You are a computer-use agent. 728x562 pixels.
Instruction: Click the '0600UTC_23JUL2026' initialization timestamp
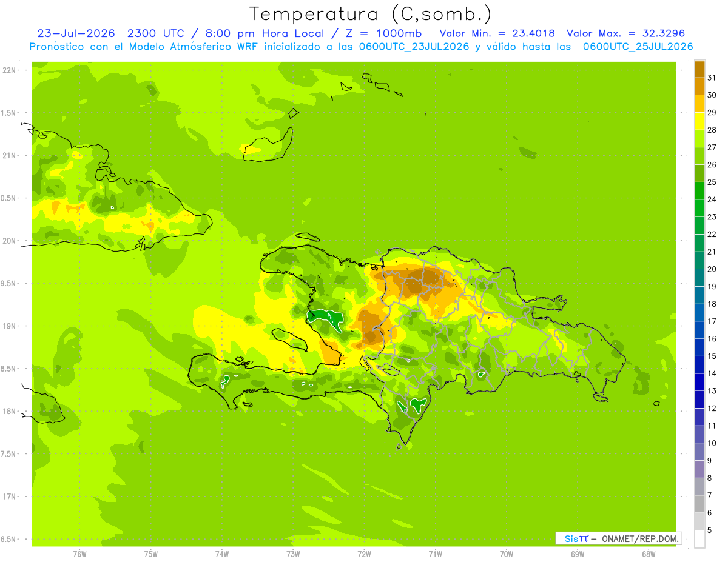pos(413,47)
